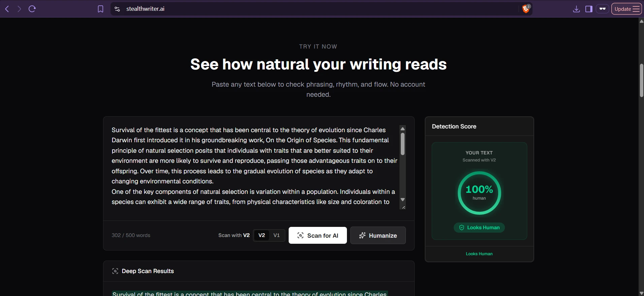Click highlighted sentence in Deep Scan Results
The width and height of the screenshot is (644, 296).
pos(250,294)
